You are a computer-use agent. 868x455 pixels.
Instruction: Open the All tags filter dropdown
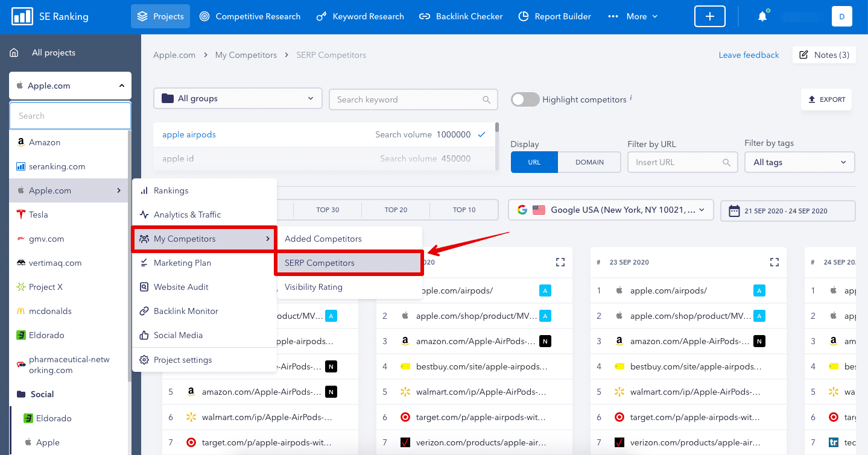click(x=800, y=162)
